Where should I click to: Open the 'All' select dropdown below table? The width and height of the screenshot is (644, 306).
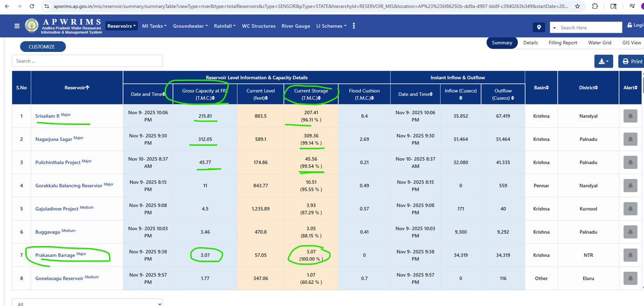coord(87,303)
